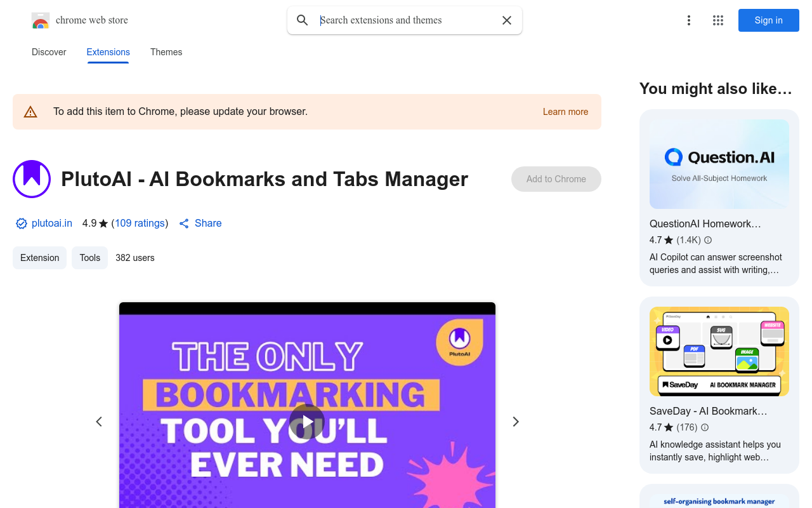Open the Question.AI thumbnail image
This screenshot has height=508, width=812.
[x=719, y=164]
